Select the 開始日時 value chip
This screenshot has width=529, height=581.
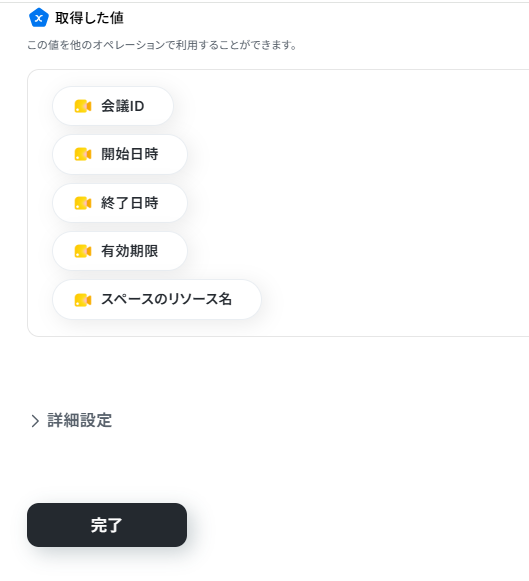120,155
